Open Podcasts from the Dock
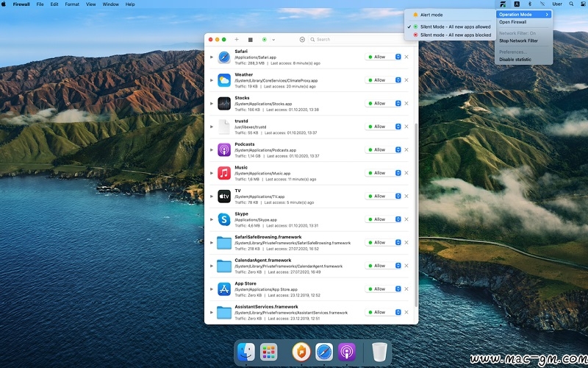 click(347, 353)
